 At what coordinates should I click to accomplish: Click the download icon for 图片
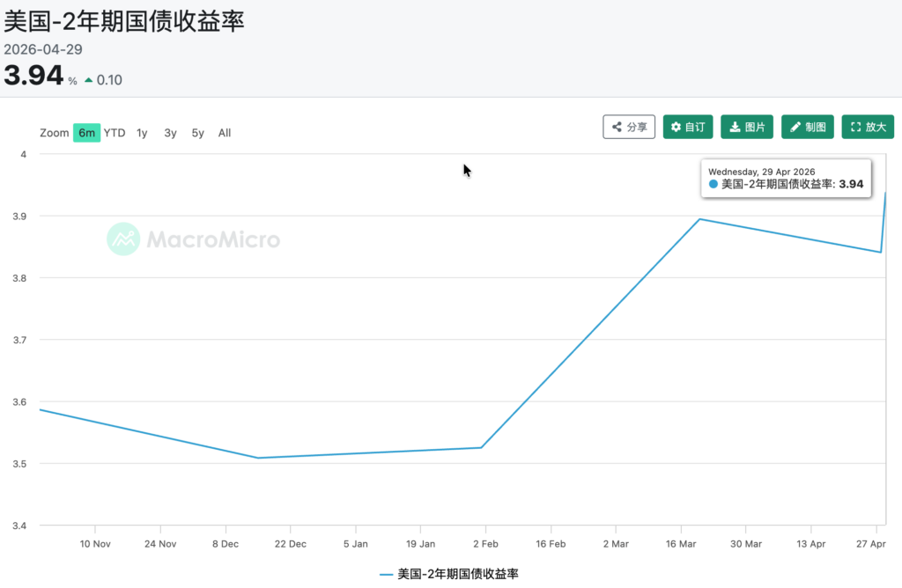(x=735, y=128)
